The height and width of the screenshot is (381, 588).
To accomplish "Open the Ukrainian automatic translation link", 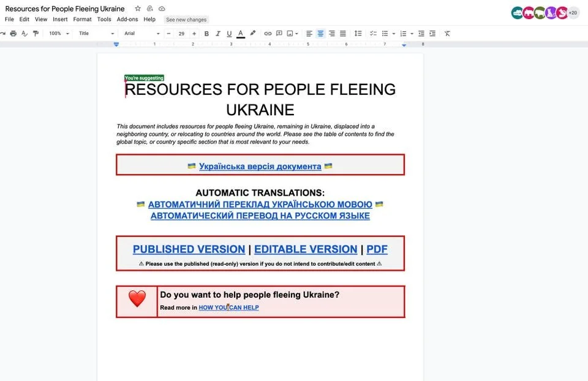I will [260, 205].
